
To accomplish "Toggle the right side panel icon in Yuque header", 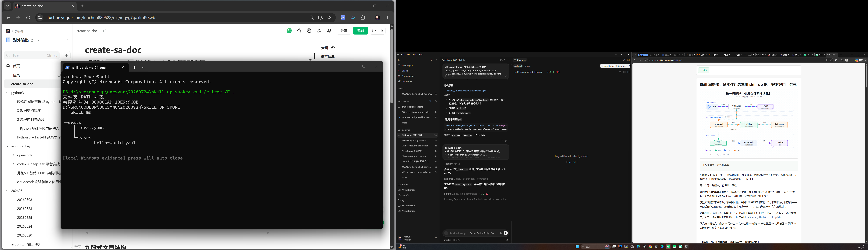I will (382, 31).
